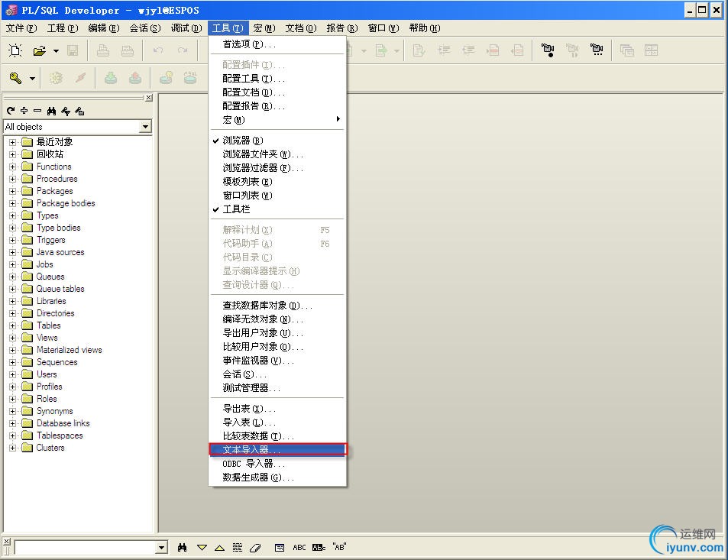Choose 导出表 (X) menu item
The height and width of the screenshot is (560, 728).
tap(277, 409)
